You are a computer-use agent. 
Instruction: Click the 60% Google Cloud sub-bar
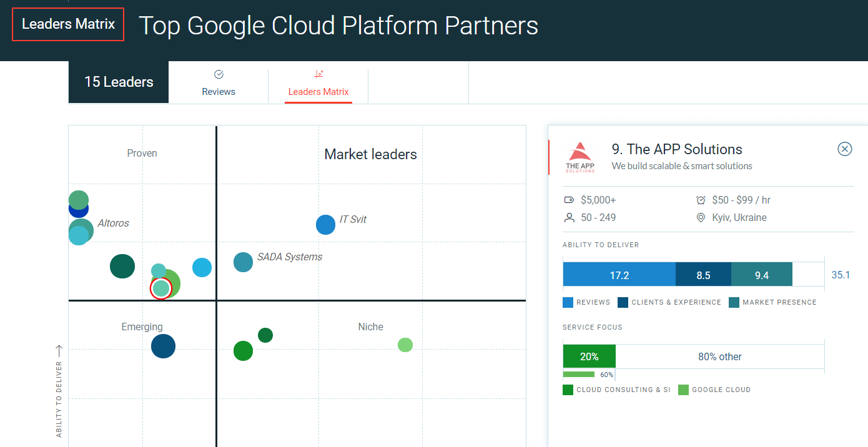click(x=579, y=375)
